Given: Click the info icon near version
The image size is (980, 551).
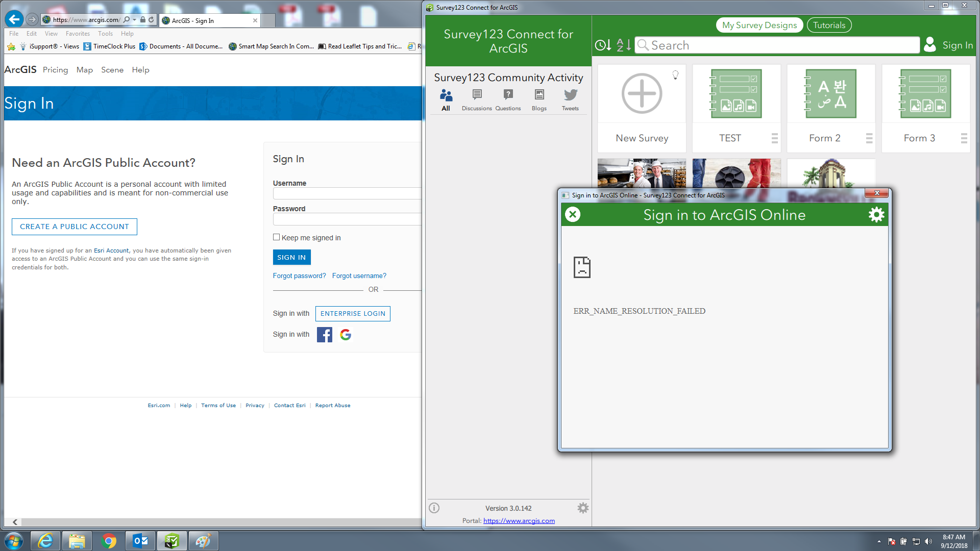Looking at the screenshot, I should [434, 508].
